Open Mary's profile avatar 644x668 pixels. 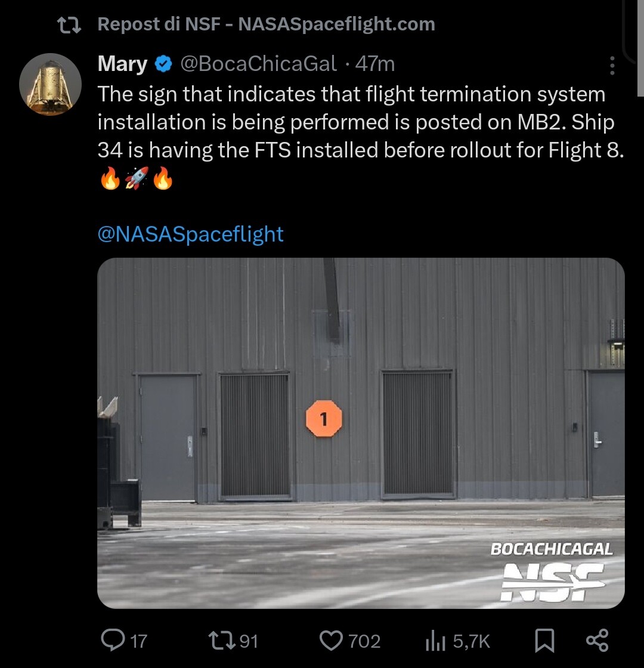50,83
